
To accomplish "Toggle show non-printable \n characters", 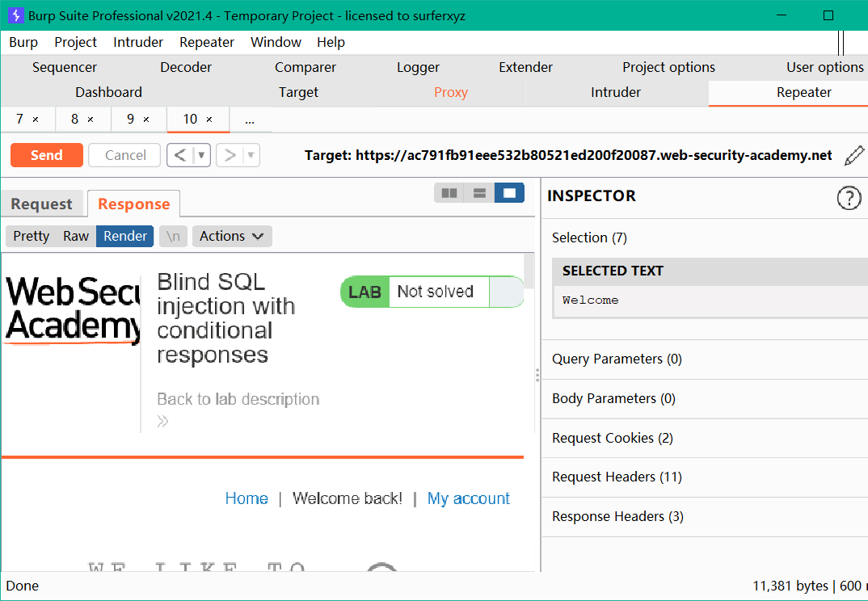I will (173, 237).
